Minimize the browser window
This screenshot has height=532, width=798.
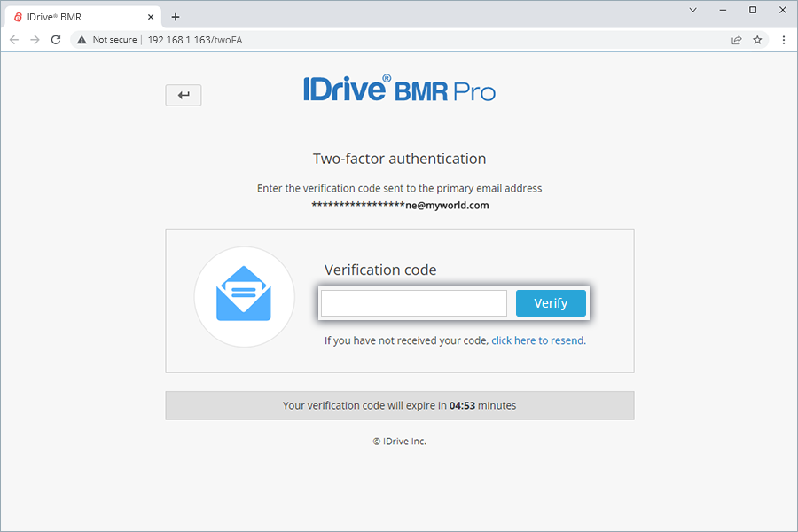[x=723, y=10]
